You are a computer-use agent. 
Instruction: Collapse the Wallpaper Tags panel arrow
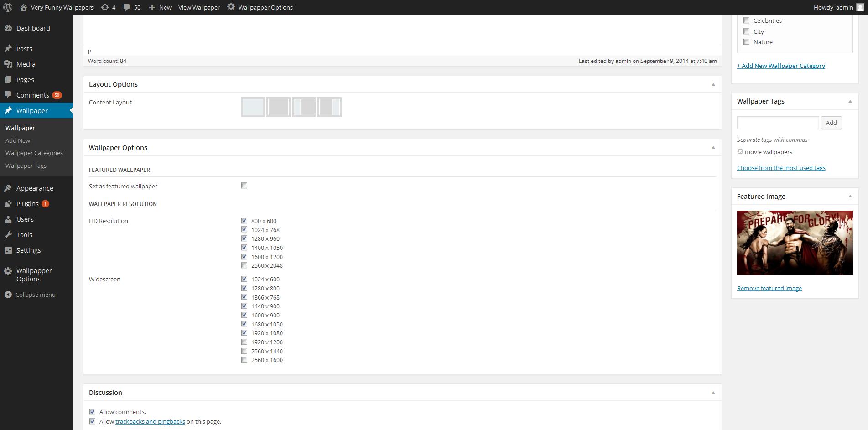tap(850, 101)
